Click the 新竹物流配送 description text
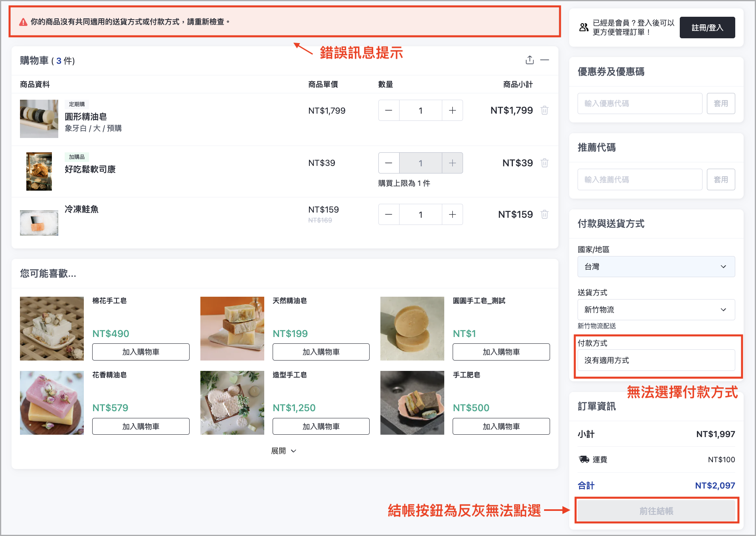Image resolution: width=756 pixels, height=536 pixels. point(597,326)
